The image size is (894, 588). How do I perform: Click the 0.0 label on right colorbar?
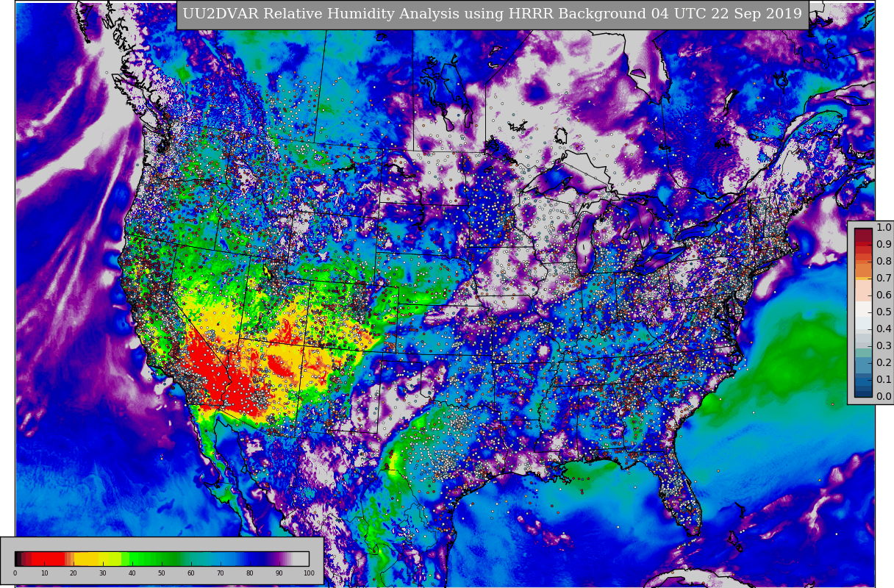(x=884, y=396)
